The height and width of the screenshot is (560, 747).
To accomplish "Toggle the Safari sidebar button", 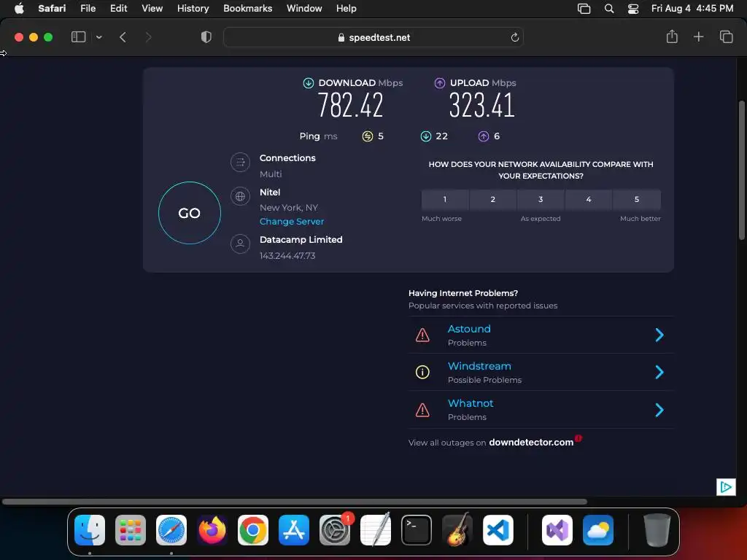I will click(78, 37).
